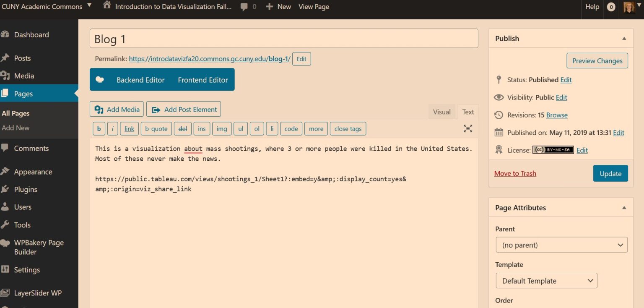Image resolution: width=644 pixels, height=308 pixels.
Task: Click the Creative Commons license badge
Action: tap(553, 149)
